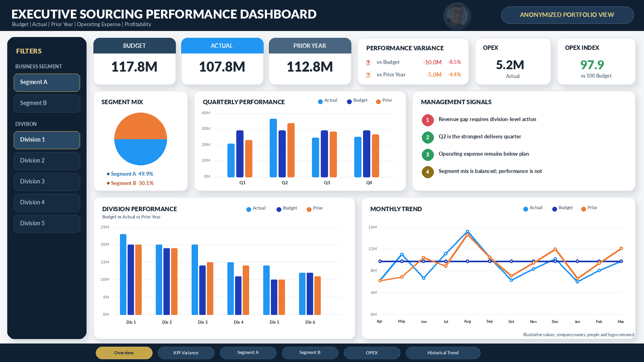Click signal badge 4 for segment mix
Screen dimensions: 644x362
click(x=427, y=172)
